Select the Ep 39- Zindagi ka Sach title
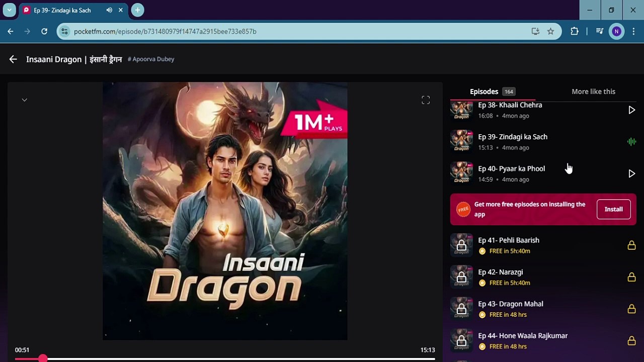The width and height of the screenshot is (644, 362). (x=513, y=137)
